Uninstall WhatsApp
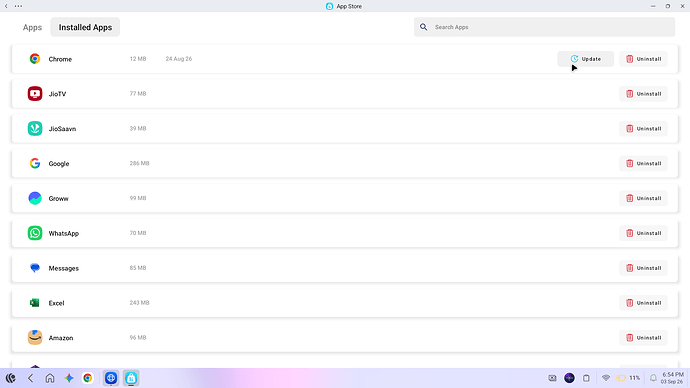Image resolution: width=690 pixels, height=388 pixels. (x=643, y=233)
